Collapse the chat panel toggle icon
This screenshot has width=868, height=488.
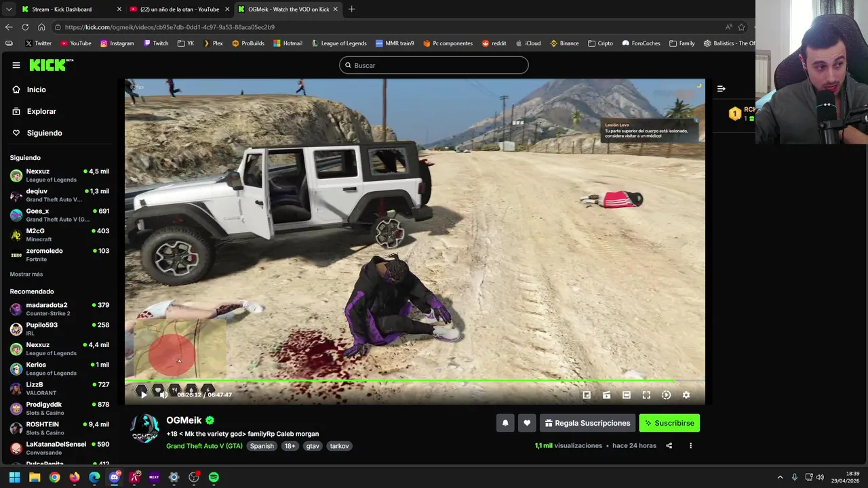pos(722,89)
